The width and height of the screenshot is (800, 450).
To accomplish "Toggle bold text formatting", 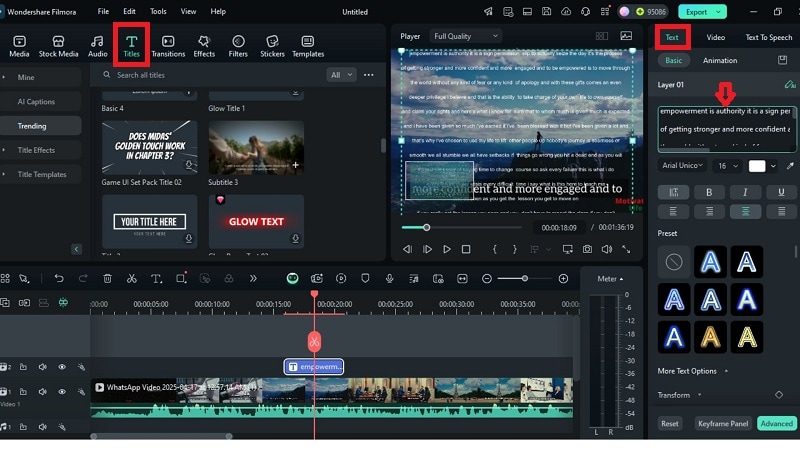I will [x=709, y=192].
